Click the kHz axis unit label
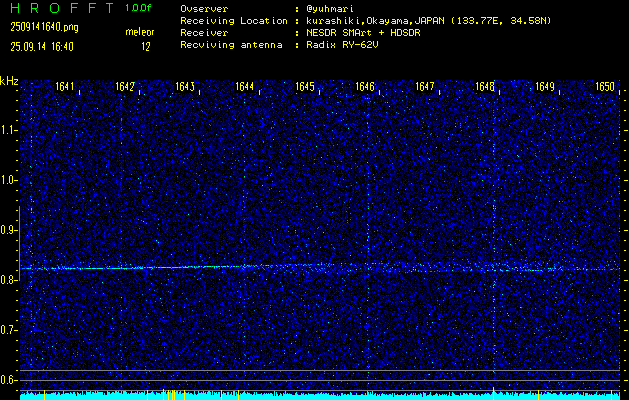 9,81
